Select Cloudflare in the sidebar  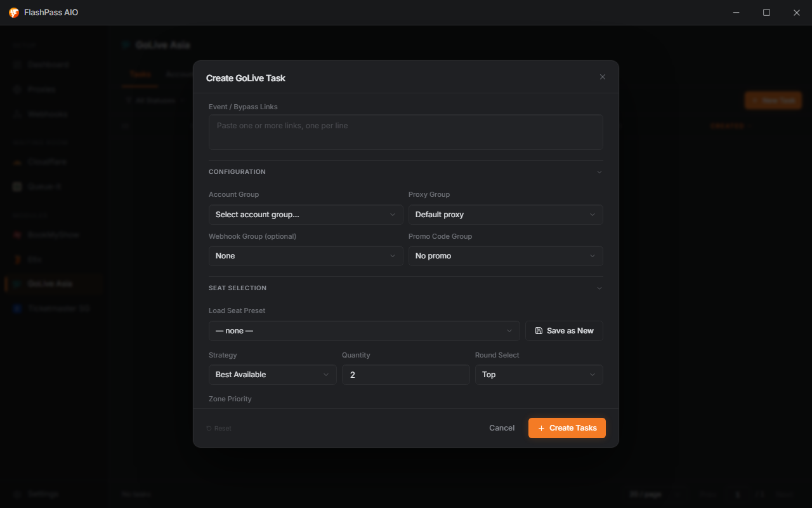tap(55, 162)
